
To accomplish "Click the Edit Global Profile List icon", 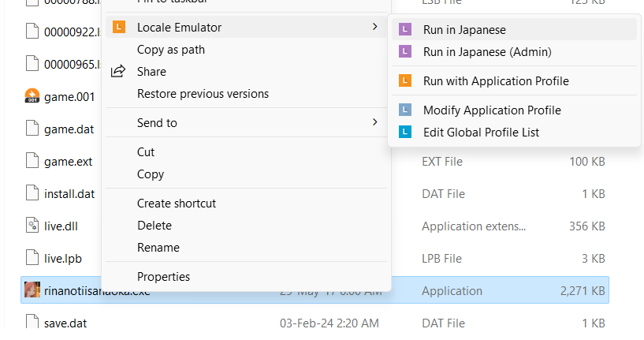I will tap(405, 132).
